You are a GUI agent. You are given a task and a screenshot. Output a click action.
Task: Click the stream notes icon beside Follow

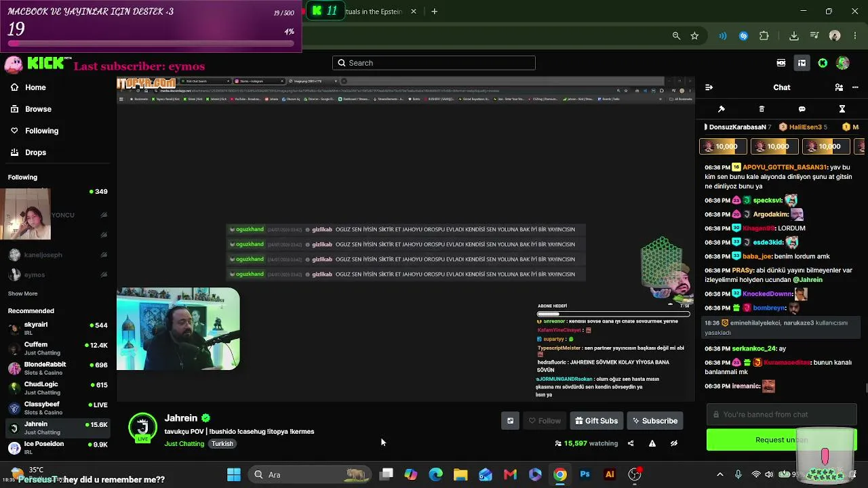pyautogui.click(x=510, y=421)
